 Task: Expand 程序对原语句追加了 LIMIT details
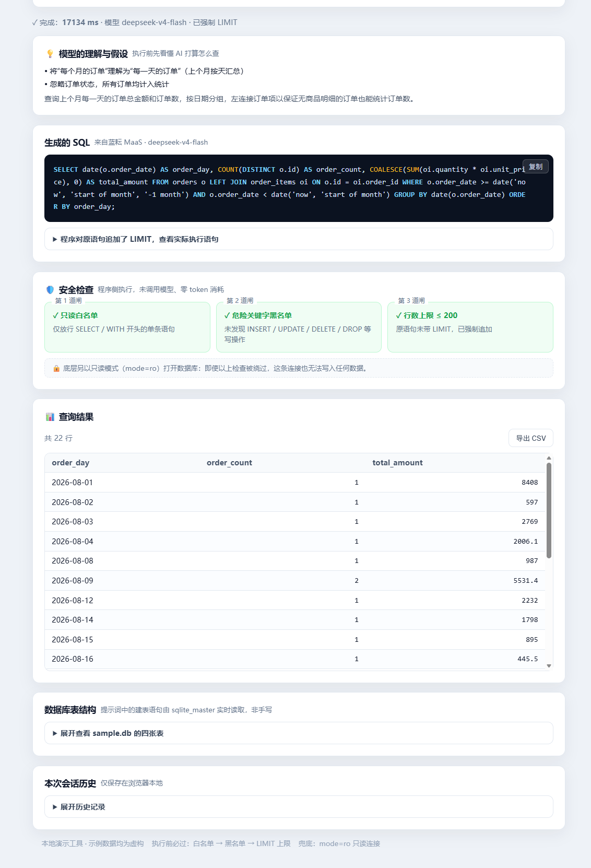(x=299, y=239)
